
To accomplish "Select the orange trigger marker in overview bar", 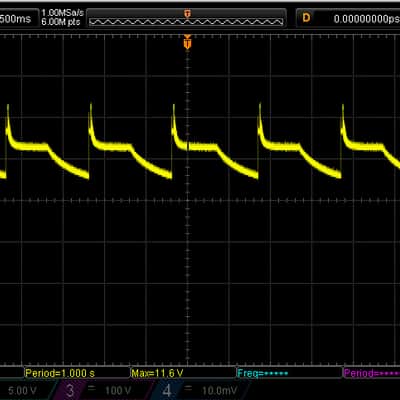I will [x=187, y=13].
